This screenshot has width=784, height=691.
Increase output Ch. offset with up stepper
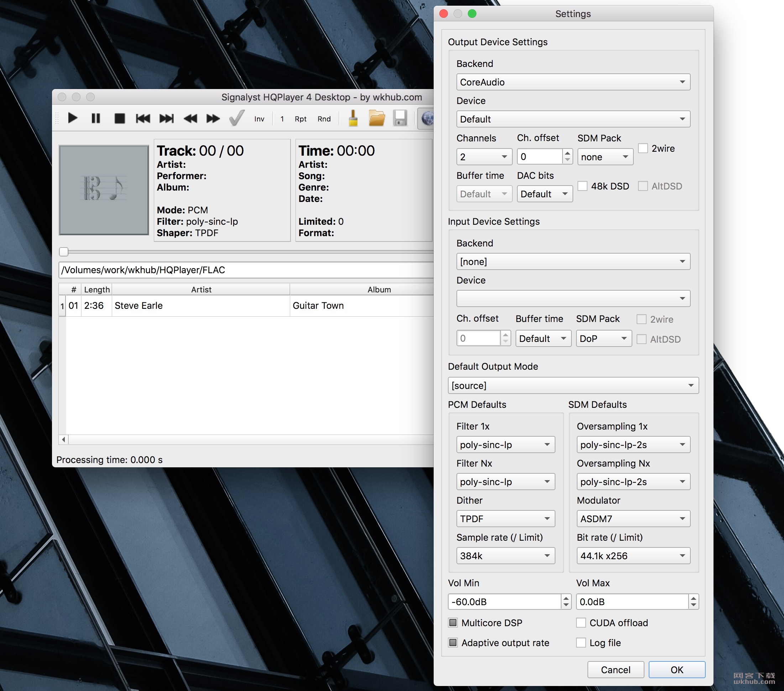pos(567,153)
